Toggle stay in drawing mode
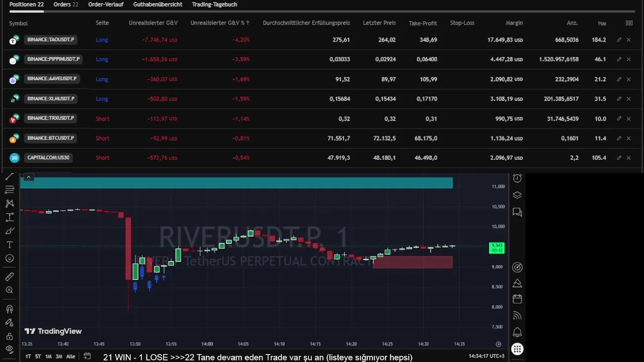The width and height of the screenshot is (644, 362). (10, 323)
